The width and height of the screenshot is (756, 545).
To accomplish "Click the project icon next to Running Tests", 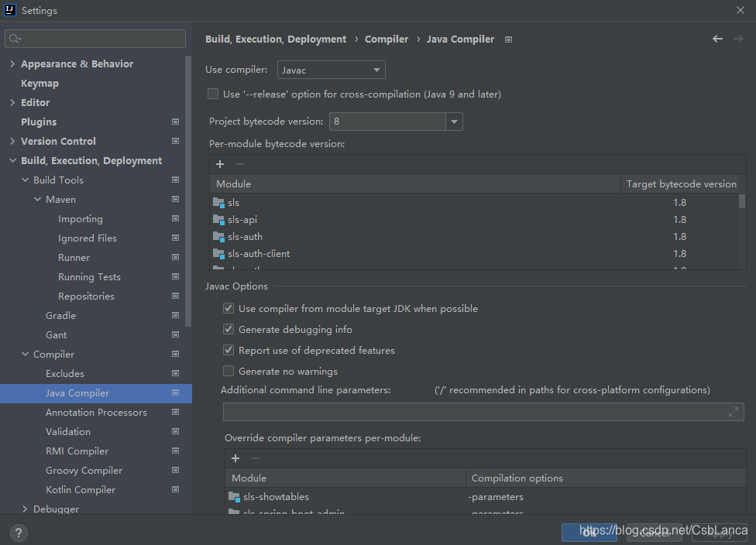I will tap(176, 276).
